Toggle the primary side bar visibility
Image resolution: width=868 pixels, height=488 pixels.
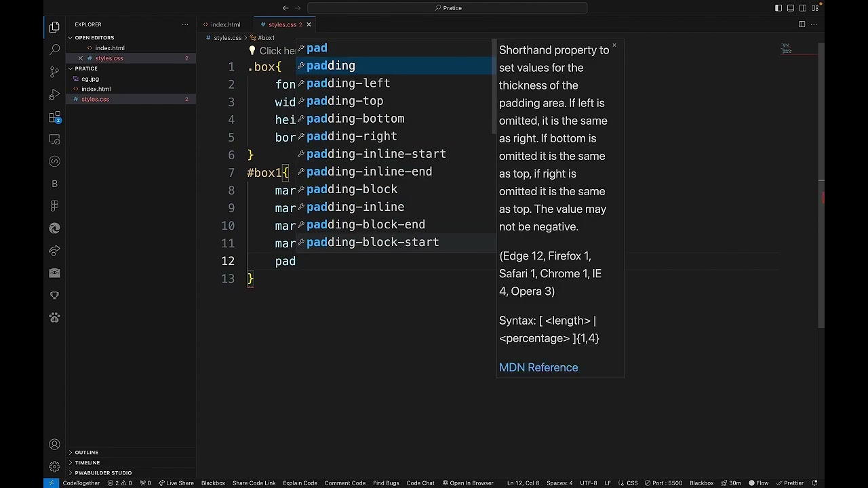(x=778, y=8)
